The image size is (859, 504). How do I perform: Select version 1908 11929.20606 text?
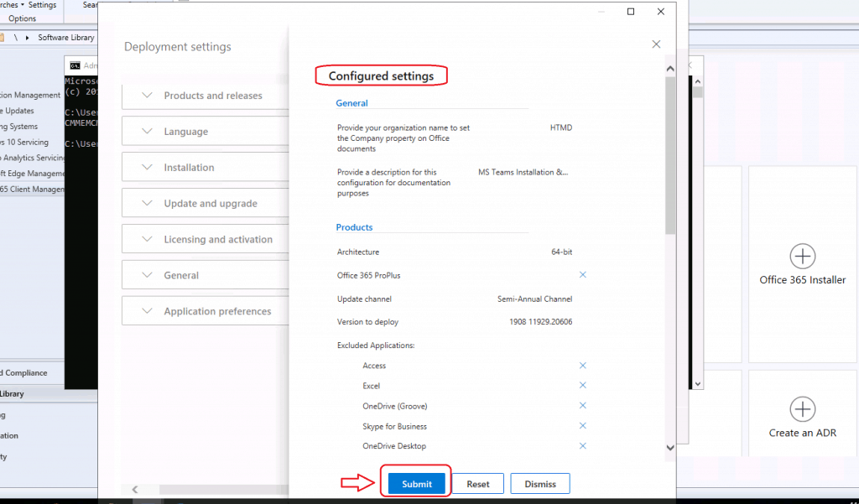click(541, 322)
